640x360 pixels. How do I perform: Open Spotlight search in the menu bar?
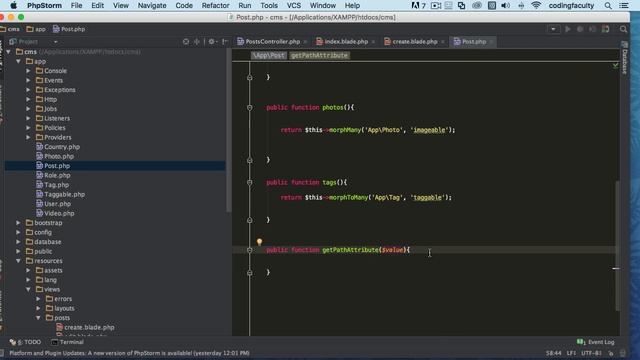click(x=608, y=5)
